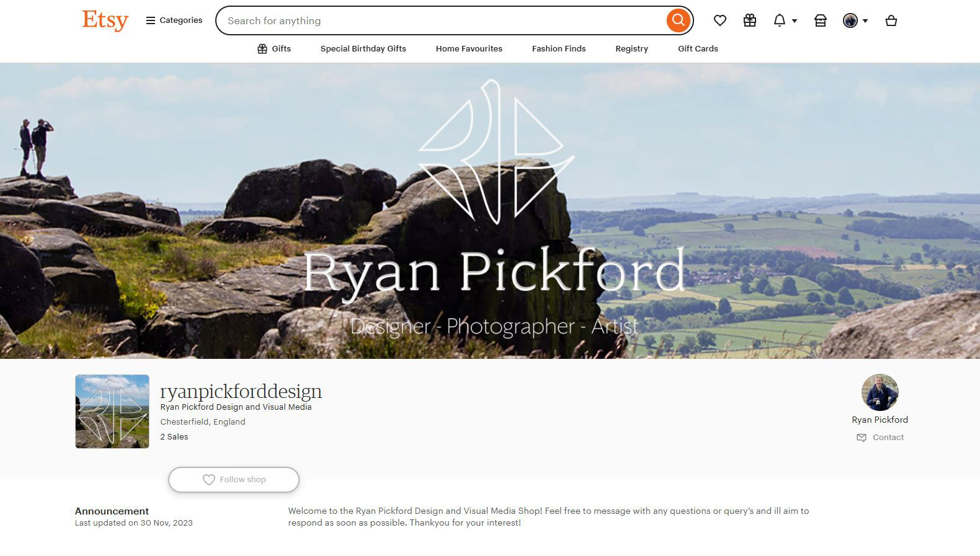980x556 pixels.
Task: Open the Gifts menu item
Action: pyautogui.click(x=274, y=48)
